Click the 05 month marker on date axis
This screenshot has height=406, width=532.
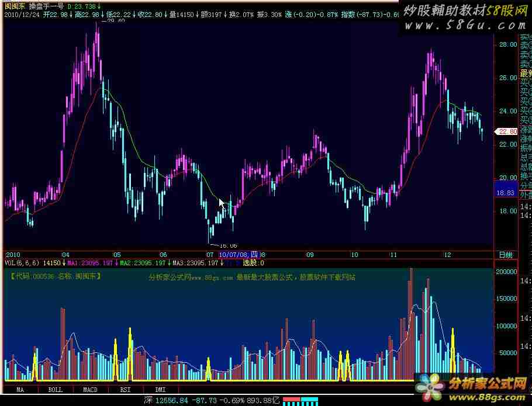(117, 255)
